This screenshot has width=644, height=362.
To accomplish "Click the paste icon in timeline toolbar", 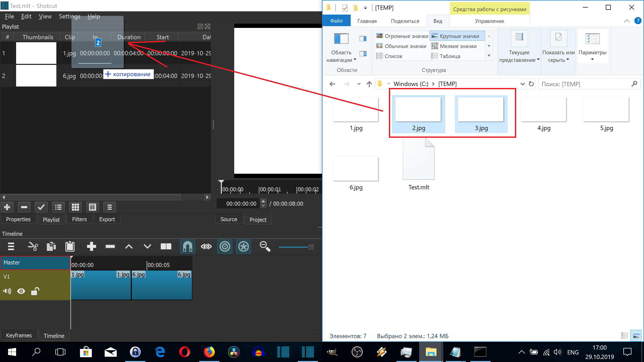I will [70, 246].
